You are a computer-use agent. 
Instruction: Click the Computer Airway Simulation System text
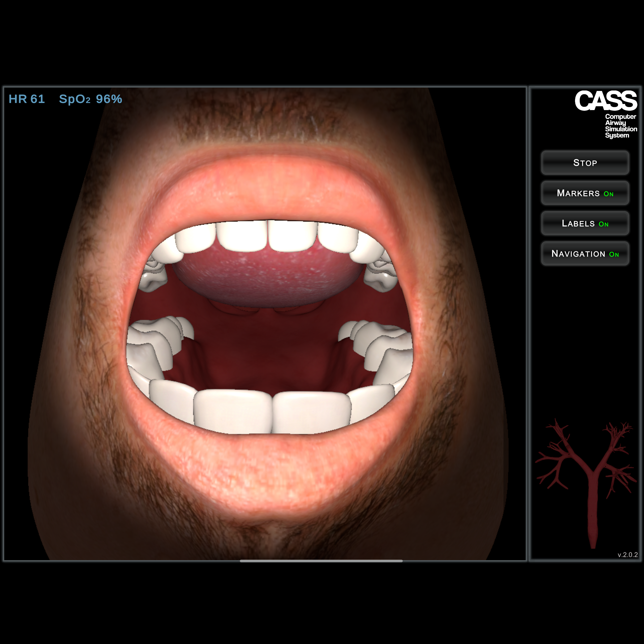click(x=621, y=126)
